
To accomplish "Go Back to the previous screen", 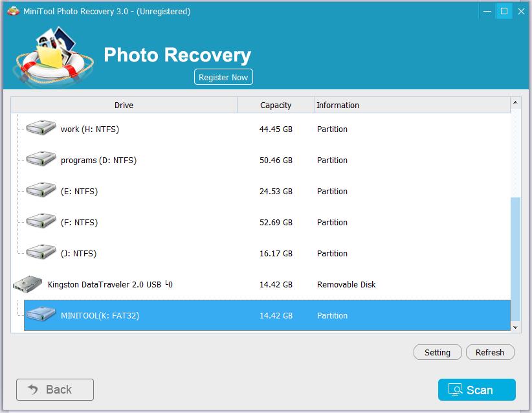I will point(55,390).
